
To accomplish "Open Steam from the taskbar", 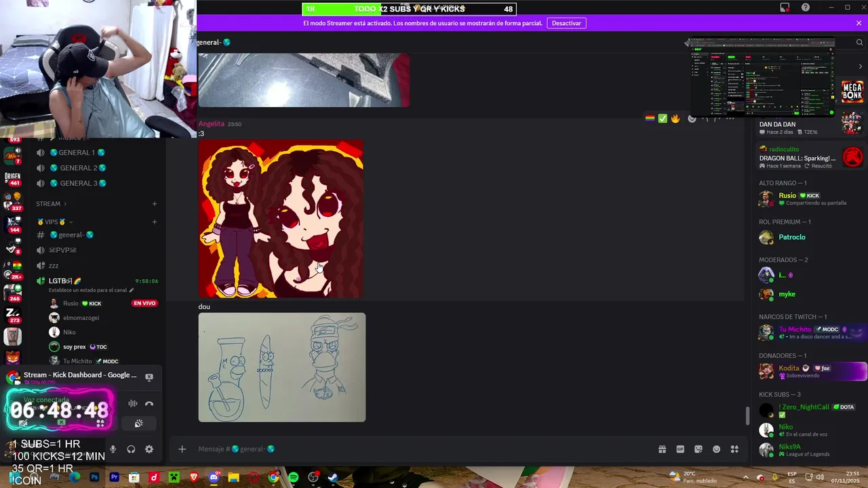I will point(333,477).
